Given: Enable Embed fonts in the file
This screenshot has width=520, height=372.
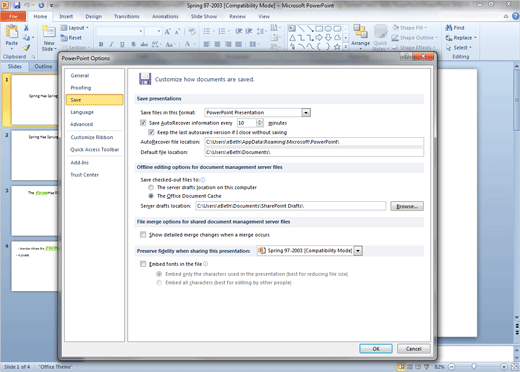Looking at the screenshot, I should pyautogui.click(x=143, y=264).
